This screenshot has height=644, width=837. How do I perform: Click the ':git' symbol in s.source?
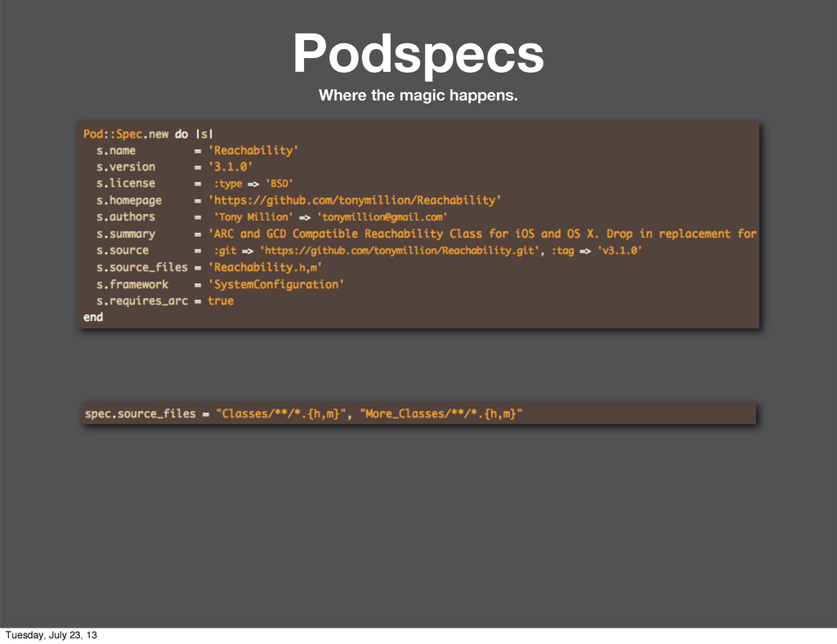[x=225, y=251]
